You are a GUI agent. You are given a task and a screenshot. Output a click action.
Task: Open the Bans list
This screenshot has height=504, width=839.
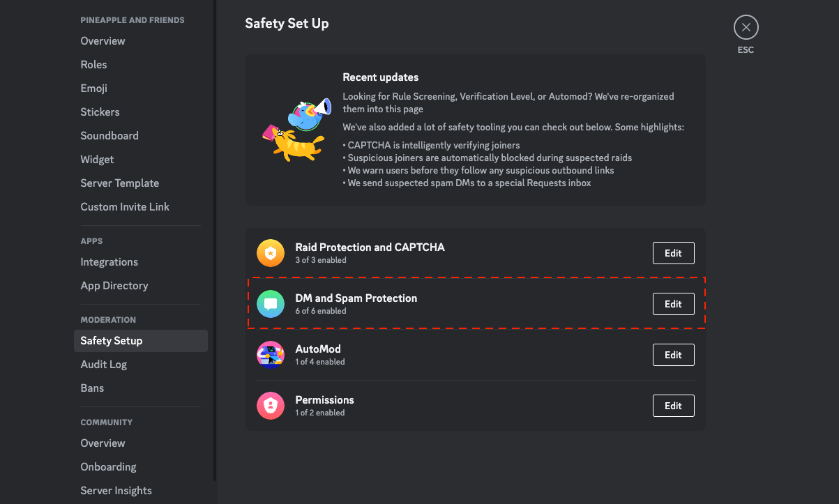pyautogui.click(x=92, y=388)
